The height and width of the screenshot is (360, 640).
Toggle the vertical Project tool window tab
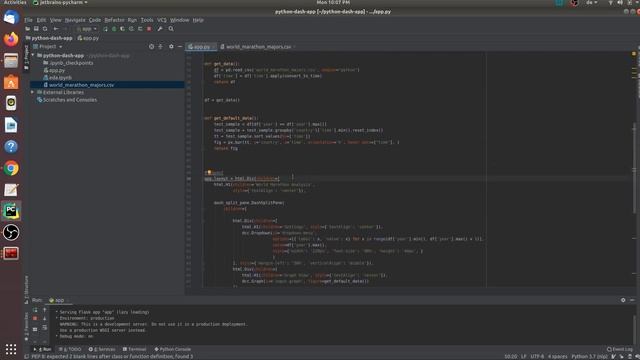click(27, 56)
